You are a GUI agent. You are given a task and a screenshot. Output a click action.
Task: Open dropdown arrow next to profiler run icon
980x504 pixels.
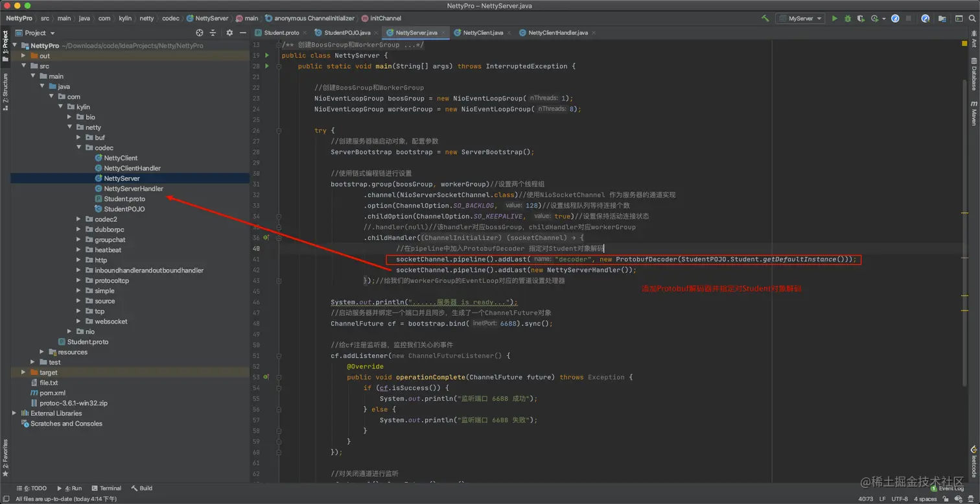tap(883, 19)
